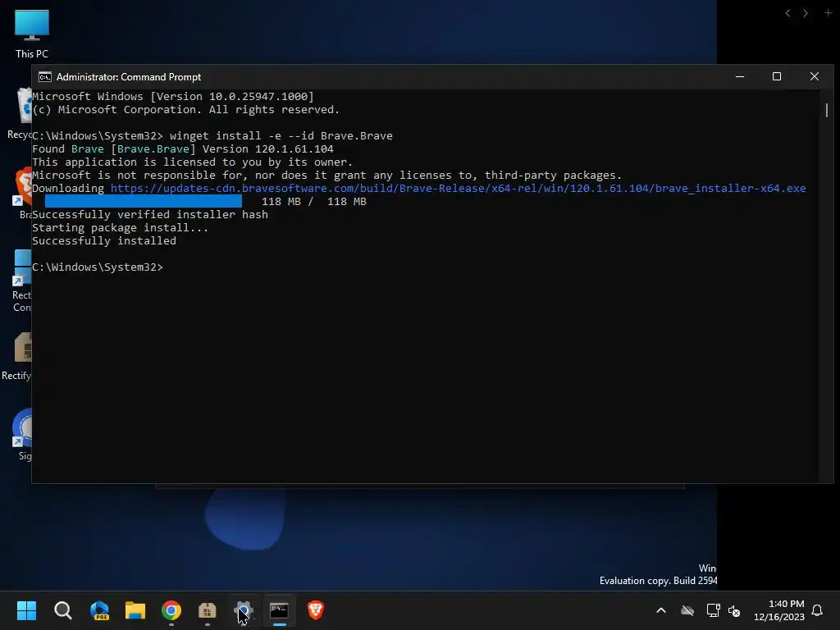Maximize the Command Prompt window
Image resolution: width=840 pixels, height=630 pixels.
tap(777, 76)
